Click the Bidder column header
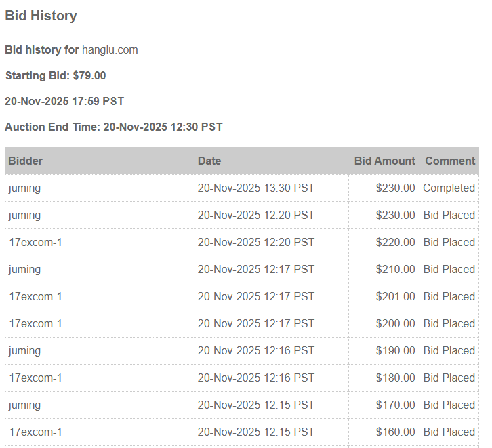 point(26,161)
